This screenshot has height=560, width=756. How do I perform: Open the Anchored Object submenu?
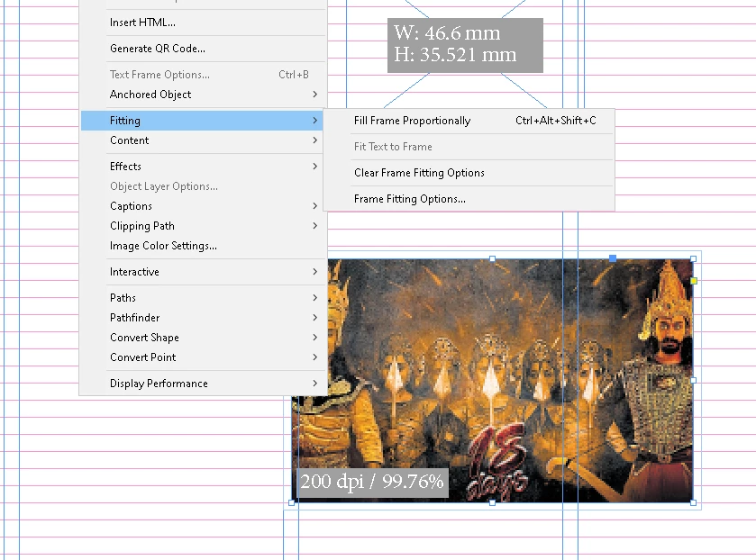click(x=204, y=95)
